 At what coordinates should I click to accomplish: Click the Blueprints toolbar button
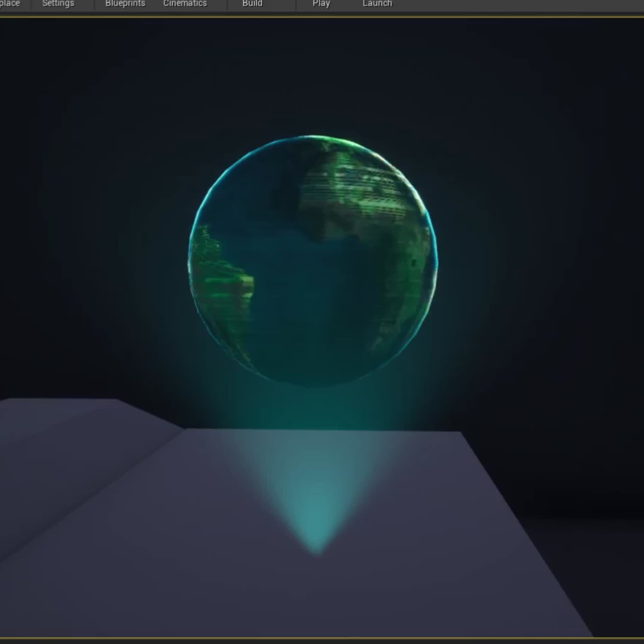coord(125,3)
